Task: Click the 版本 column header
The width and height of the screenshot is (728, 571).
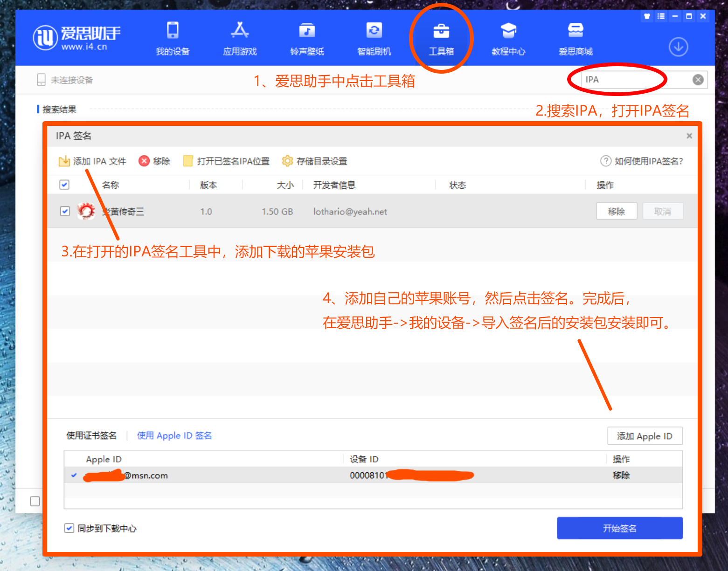Action: pos(208,185)
